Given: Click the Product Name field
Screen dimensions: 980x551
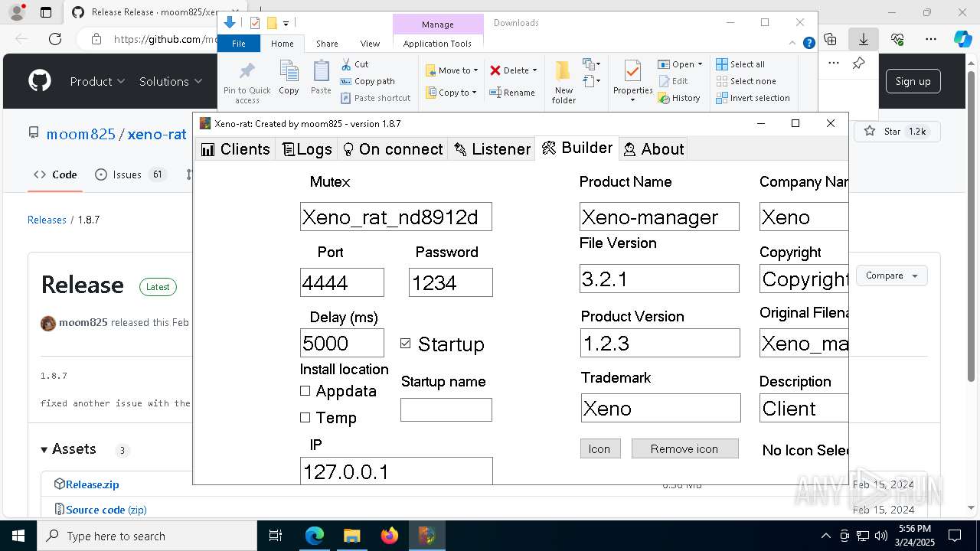Looking at the screenshot, I should [659, 217].
